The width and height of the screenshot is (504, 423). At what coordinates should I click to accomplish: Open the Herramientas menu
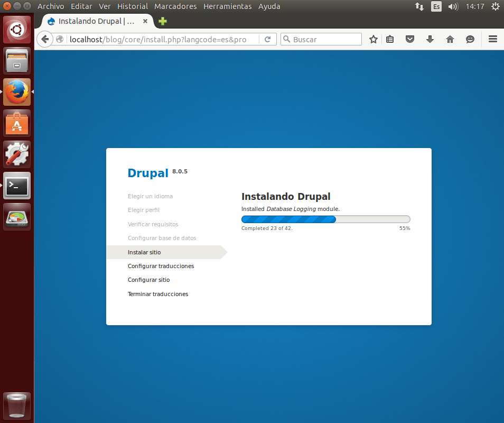[x=228, y=6]
